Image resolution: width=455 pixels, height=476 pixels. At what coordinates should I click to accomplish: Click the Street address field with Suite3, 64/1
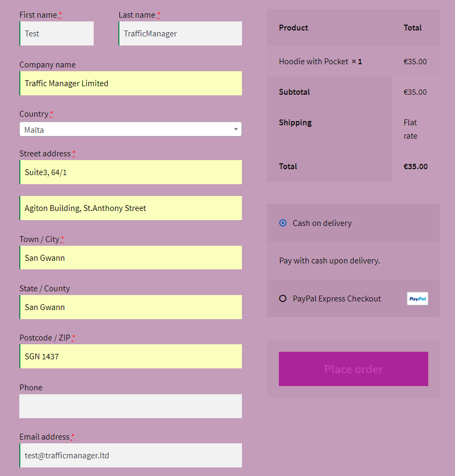(131, 172)
